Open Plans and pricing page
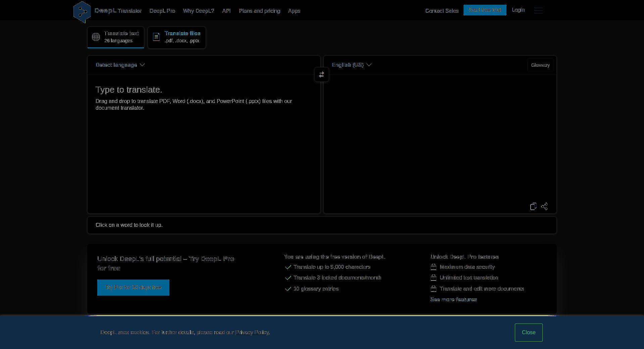The image size is (644, 349). pyautogui.click(x=260, y=11)
